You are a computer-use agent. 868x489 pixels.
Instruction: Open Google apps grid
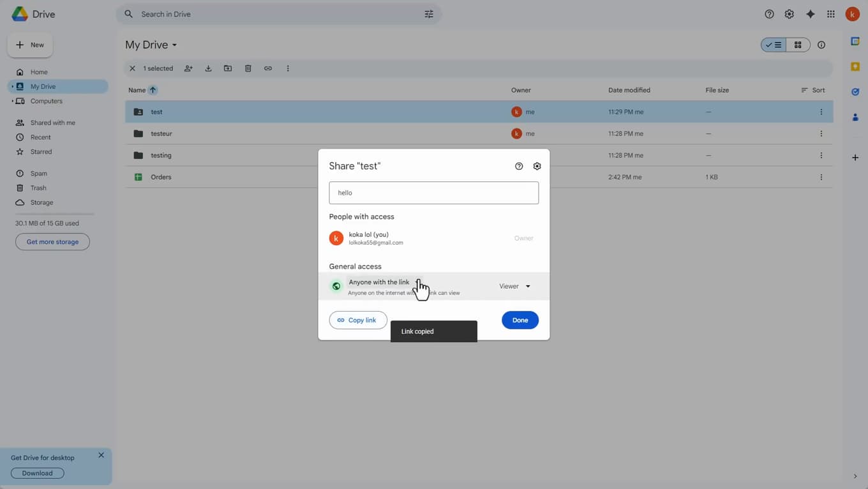pos(831,14)
